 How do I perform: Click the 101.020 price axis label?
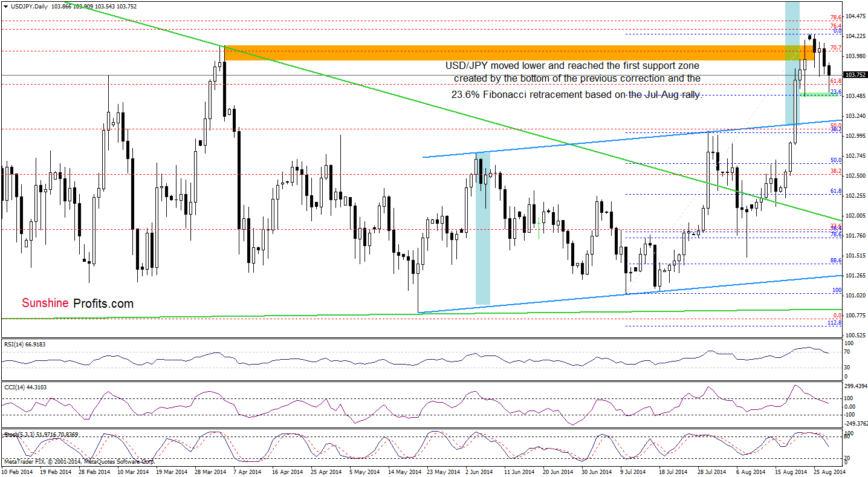(x=855, y=296)
